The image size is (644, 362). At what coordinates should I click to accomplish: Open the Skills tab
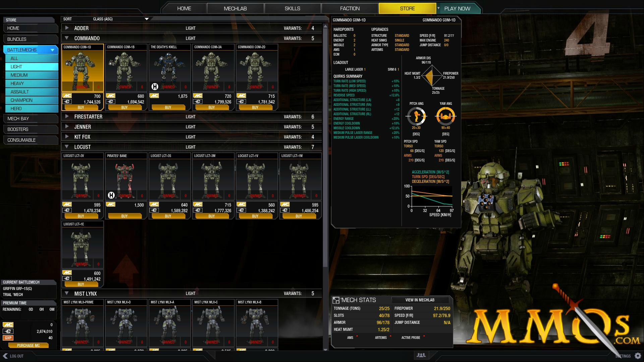click(292, 8)
